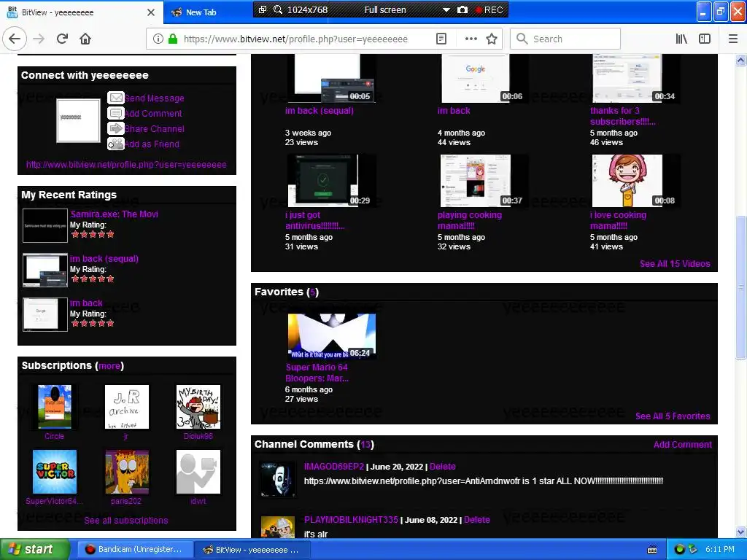Delete the PLAYMOBILKNIGHT335 comment
The width and height of the screenshot is (747, 560).
pos(477,520)
